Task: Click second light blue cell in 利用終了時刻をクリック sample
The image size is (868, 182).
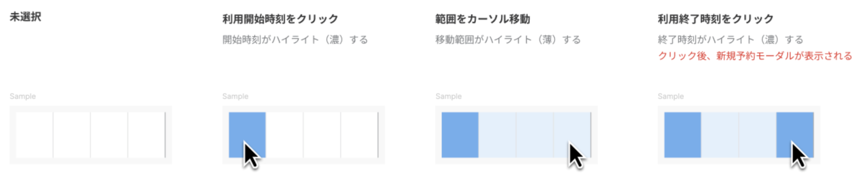Action: pyautogui.click(x=757, y=135)
